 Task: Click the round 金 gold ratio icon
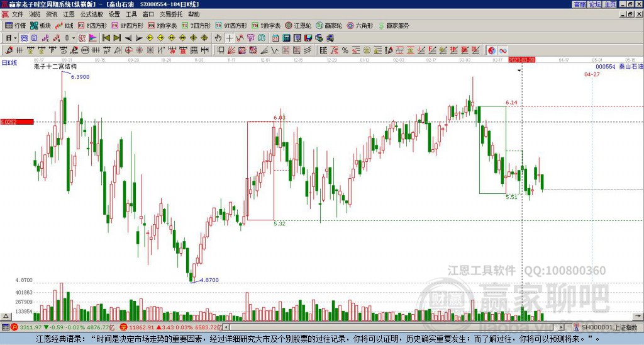[x=367, y=50]
